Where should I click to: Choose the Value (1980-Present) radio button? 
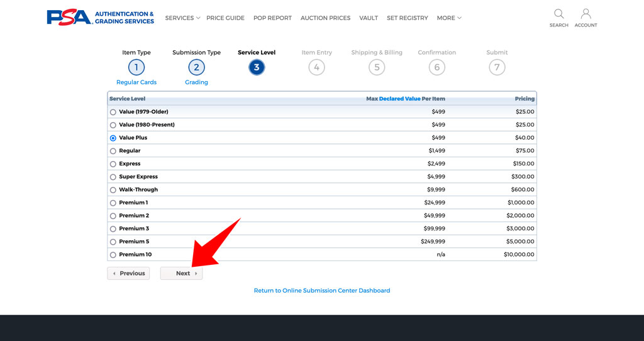[x=113, y=125]
